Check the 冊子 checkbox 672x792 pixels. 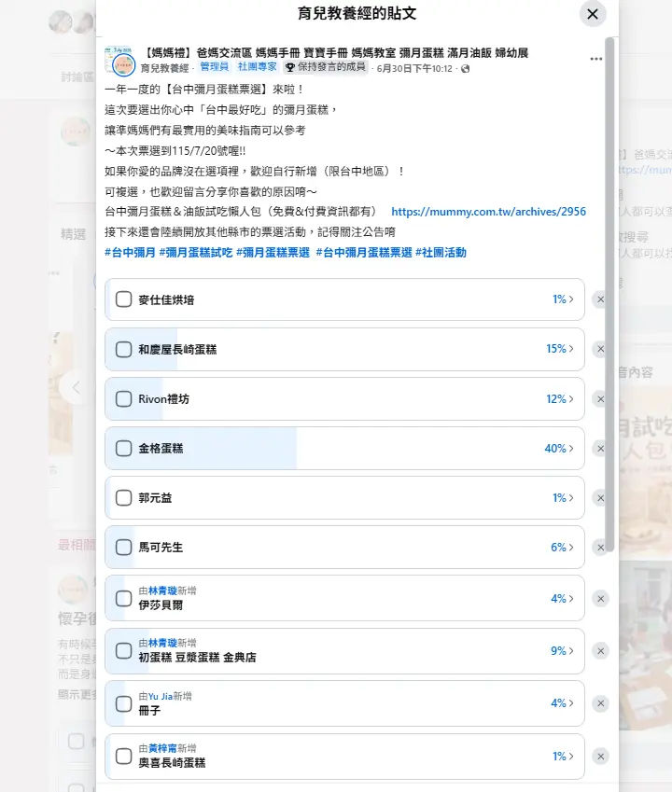coord(124,703)
